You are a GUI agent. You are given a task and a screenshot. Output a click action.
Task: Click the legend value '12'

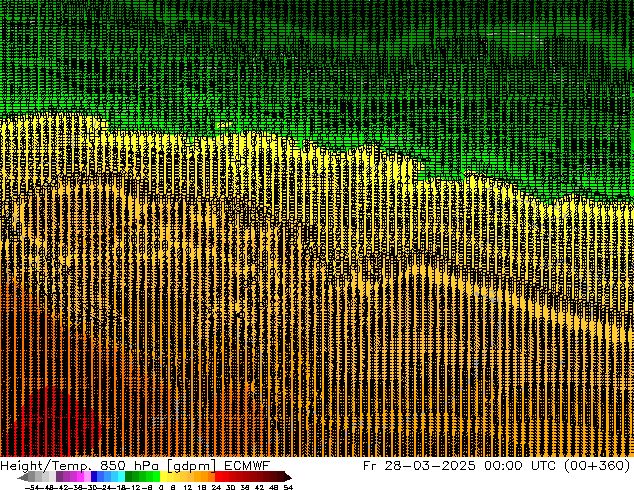[188, 487]
